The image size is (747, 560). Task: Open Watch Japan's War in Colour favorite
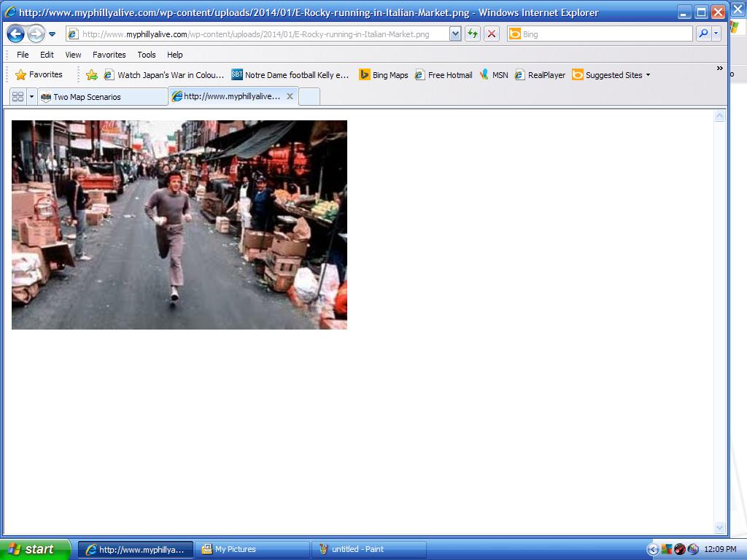pos(164,75)
